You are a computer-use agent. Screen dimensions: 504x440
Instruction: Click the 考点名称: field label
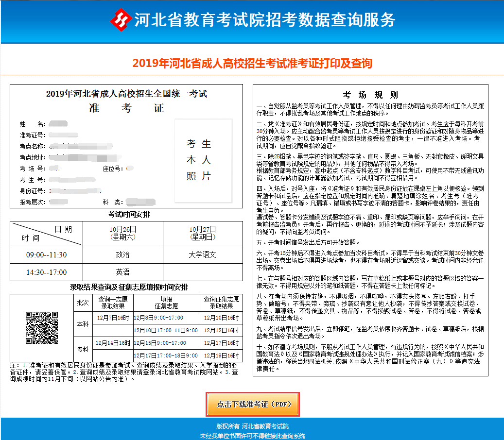pos(33,146)
